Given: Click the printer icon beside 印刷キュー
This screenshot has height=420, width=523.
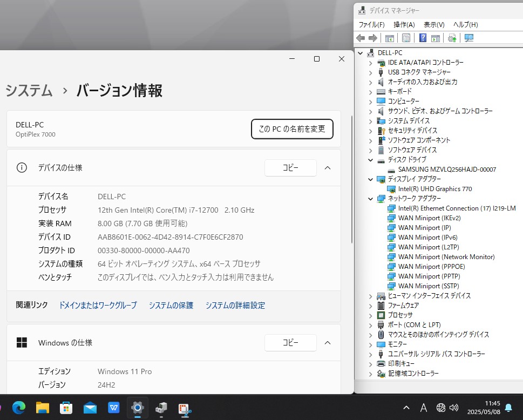Looking at the screenshot, I should [381, 364].
